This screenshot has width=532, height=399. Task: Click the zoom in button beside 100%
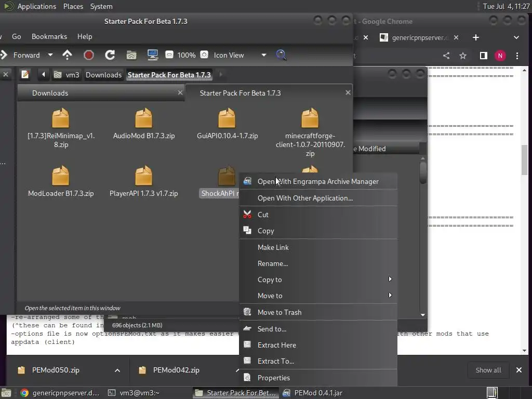pyautogui.click(x=204, y=55)
